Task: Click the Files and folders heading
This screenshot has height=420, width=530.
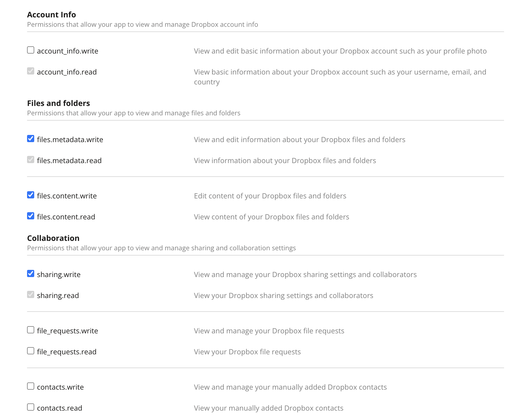Action: [x=59, y=103]
